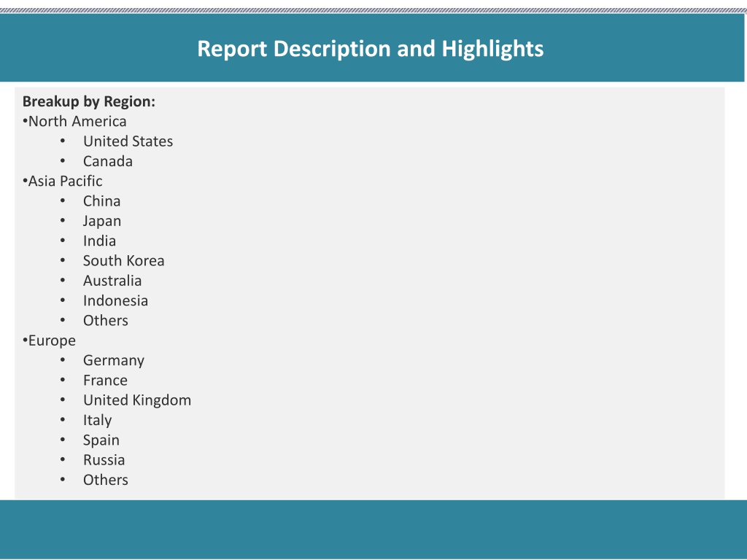Select the 'Report Description and Highlights' title

pos(370,49)
